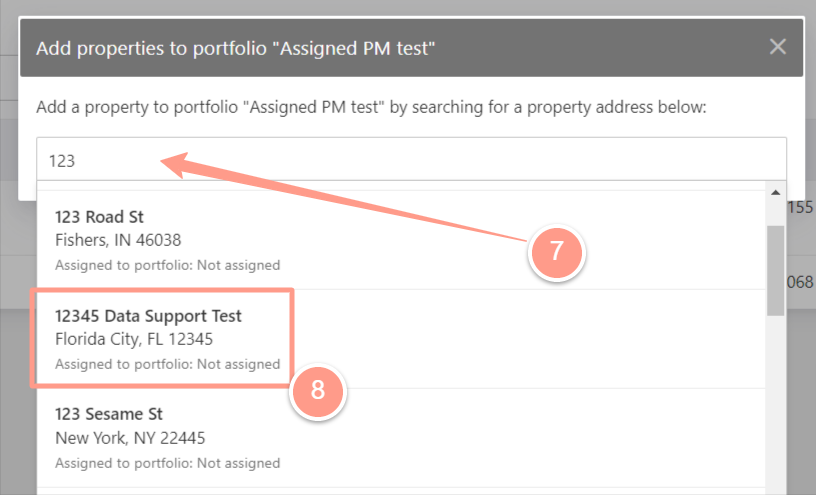Viewport: 816px width, 495px height.
Task: Select the 123 Sesame St result
Action: (401, 438)
